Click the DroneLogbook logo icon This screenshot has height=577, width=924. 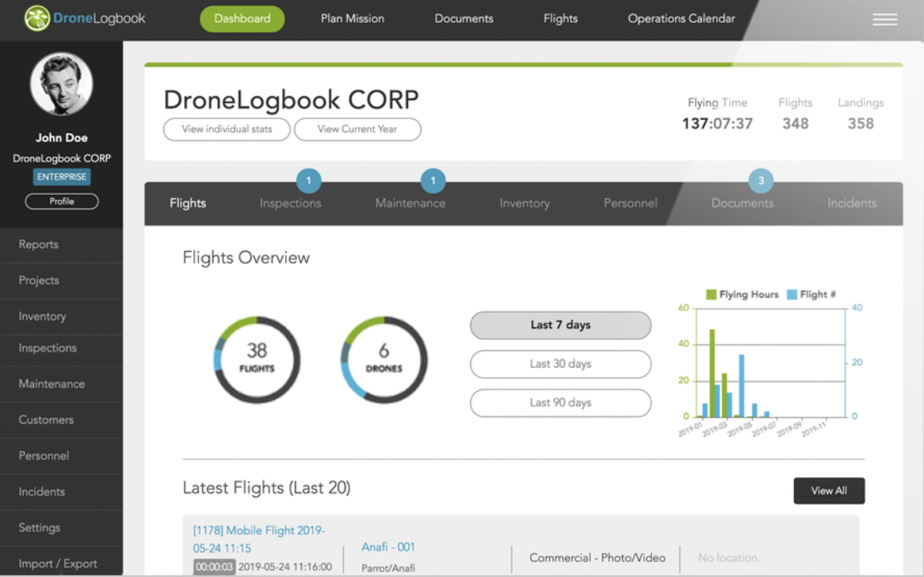click(x=37, y=18)
